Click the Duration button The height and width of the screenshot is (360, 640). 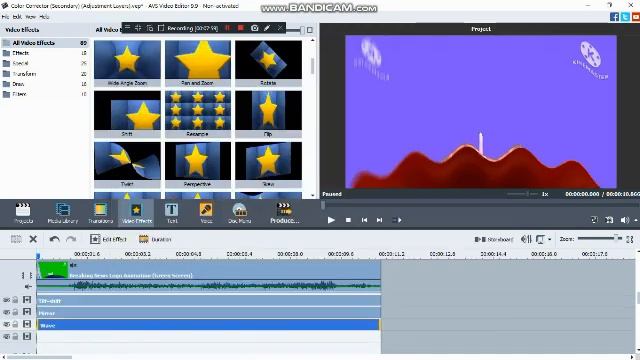(155, 239)
